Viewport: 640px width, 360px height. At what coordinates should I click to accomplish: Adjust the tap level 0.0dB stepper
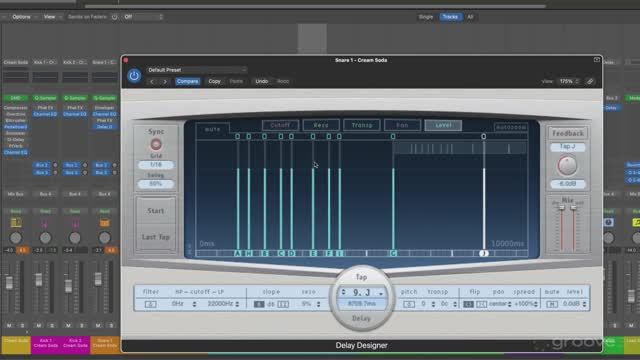[584, 304]
